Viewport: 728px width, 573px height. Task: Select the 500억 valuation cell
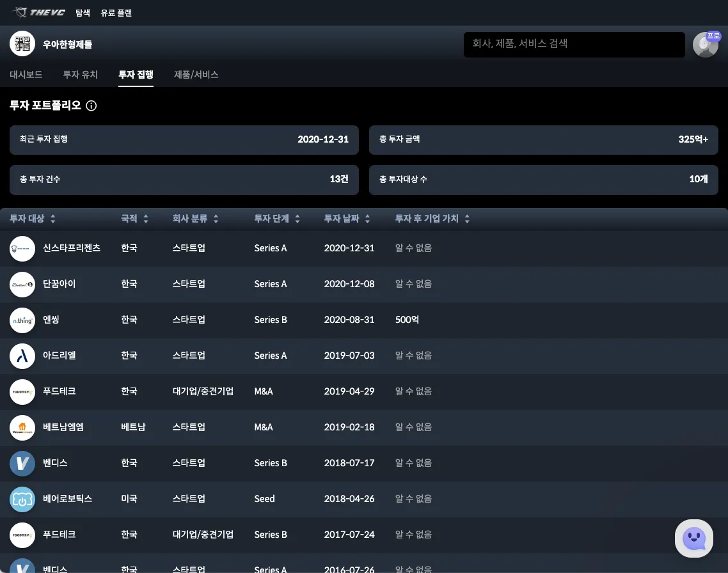(x=407, y=319)
